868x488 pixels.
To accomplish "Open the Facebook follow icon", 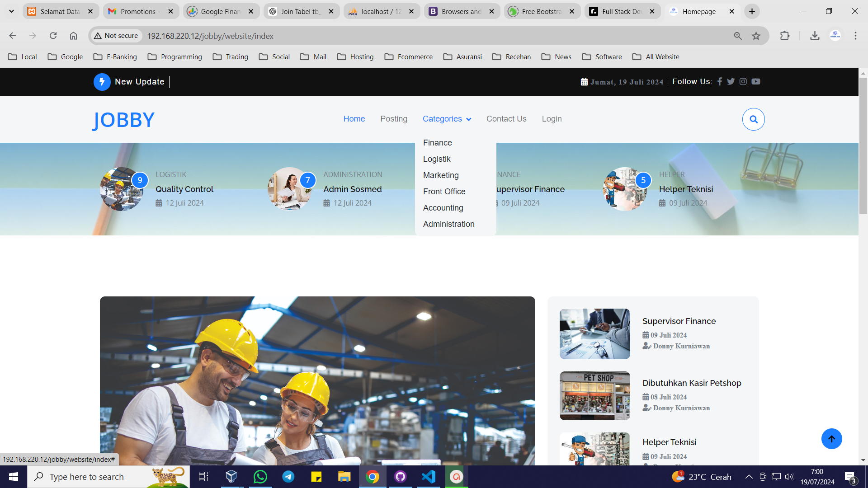I will click(720, 82).
